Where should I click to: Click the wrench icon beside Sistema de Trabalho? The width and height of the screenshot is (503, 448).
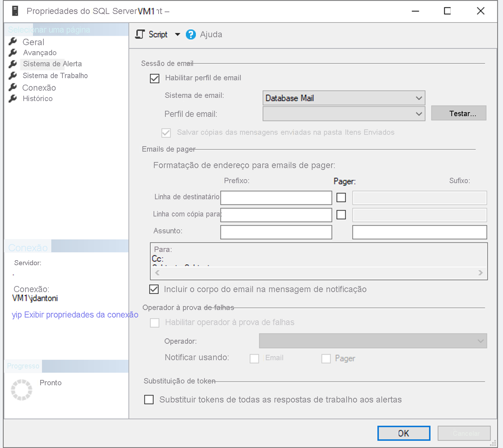(13, 75)
